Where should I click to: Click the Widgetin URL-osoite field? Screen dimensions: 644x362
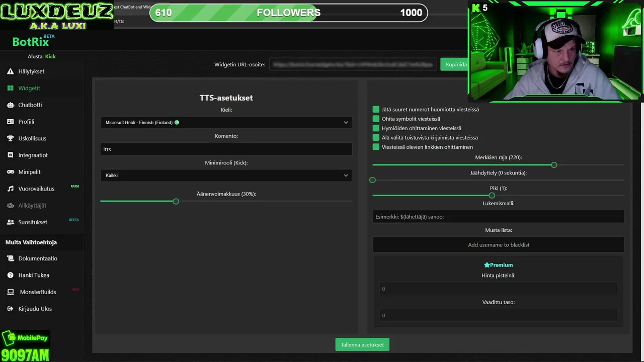click(x=353, y=64)
